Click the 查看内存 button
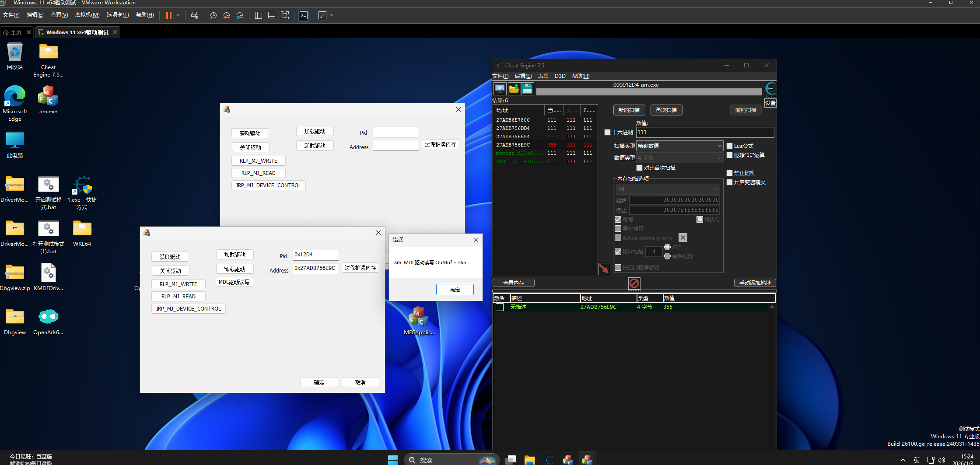Screen dimensions: 980x465 coord(514,283)
